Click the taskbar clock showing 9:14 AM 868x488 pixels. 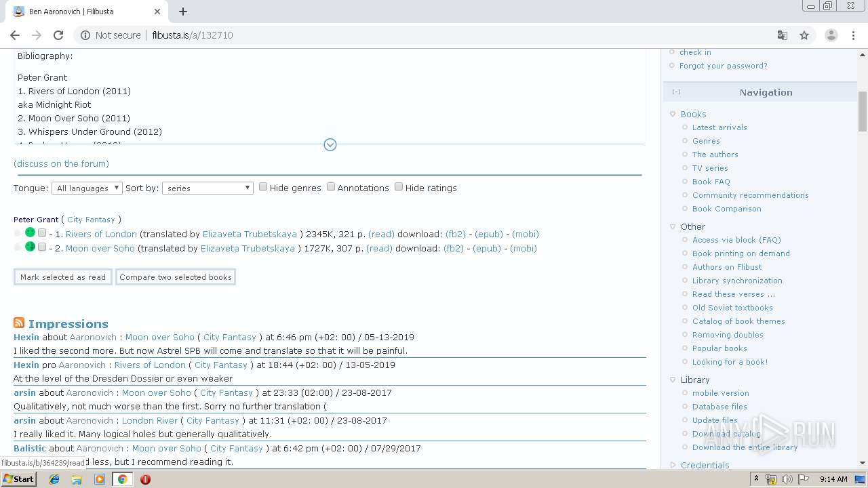[x=833, y=479]
